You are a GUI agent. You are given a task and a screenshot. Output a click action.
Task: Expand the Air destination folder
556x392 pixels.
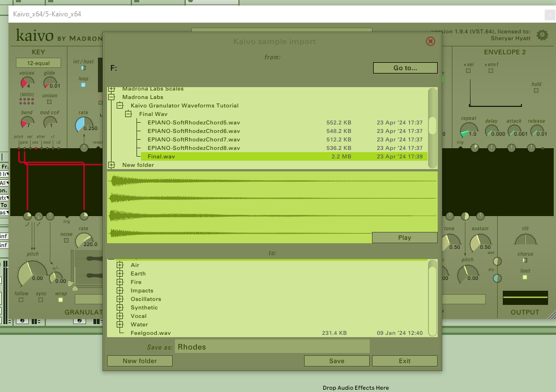[120, 265]
